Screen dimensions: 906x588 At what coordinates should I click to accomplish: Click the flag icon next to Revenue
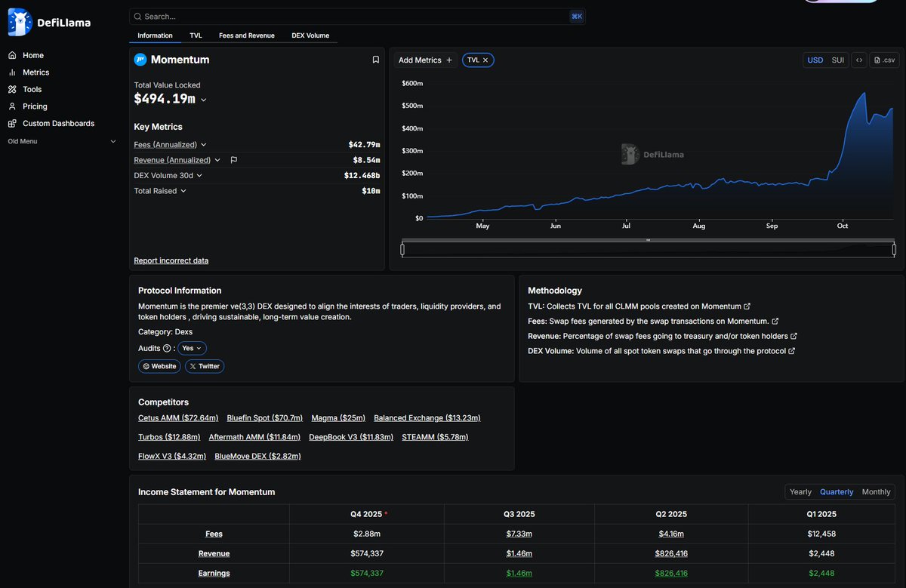234,160
